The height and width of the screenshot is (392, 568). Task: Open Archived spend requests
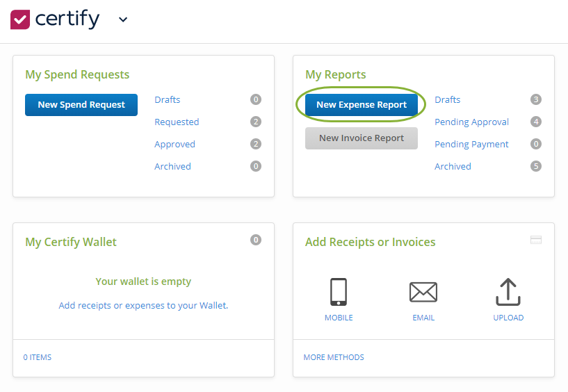[x=172, y=166]
